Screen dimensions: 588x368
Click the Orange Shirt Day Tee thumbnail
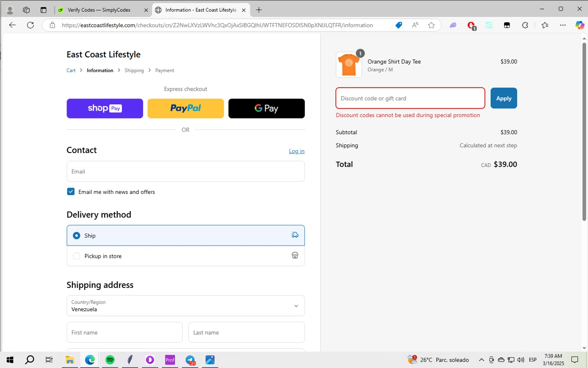[x=348, y=65]
